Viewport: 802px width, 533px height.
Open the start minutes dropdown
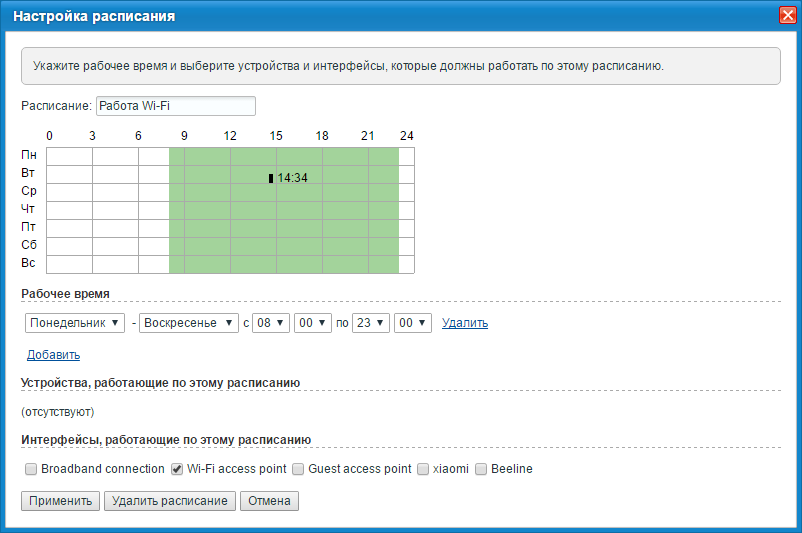(x=312, y=323)
